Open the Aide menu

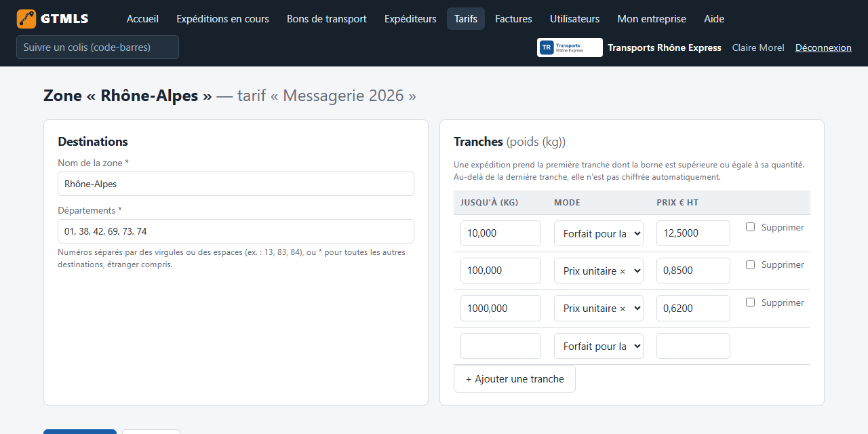tap(714, 19)
